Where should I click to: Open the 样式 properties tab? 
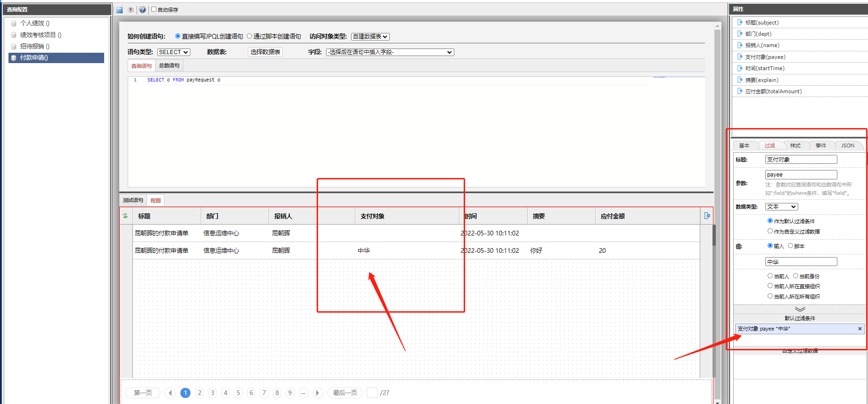click(795, 145)
